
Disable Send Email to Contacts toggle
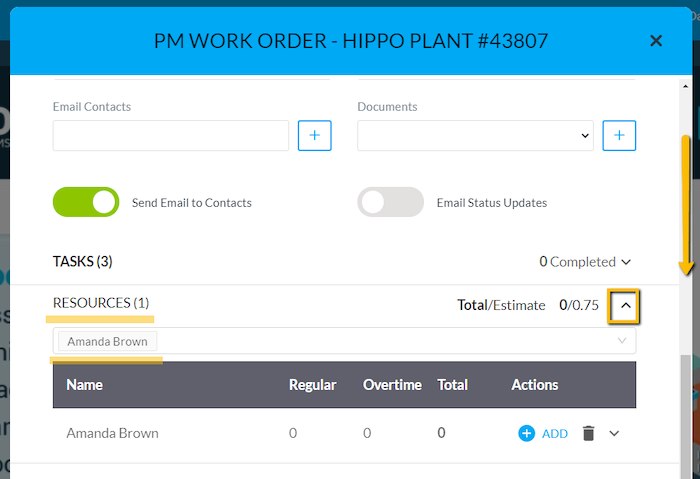[x=86, y=202]
